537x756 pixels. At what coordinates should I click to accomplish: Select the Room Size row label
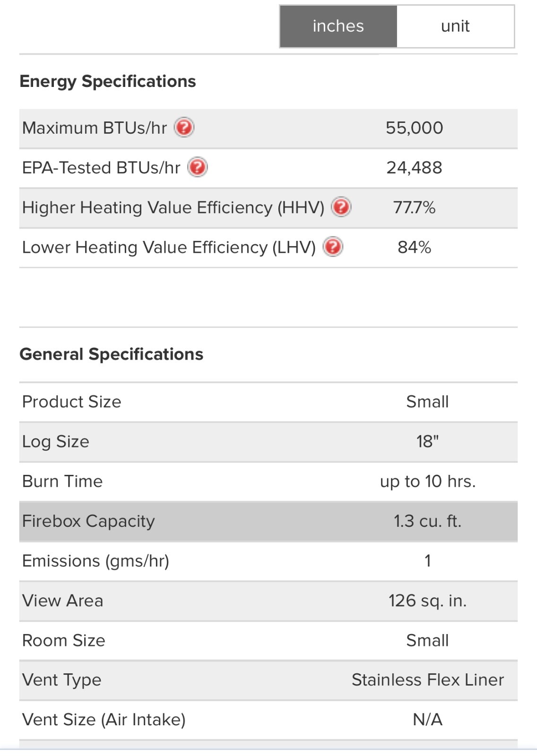click(64, 640)
